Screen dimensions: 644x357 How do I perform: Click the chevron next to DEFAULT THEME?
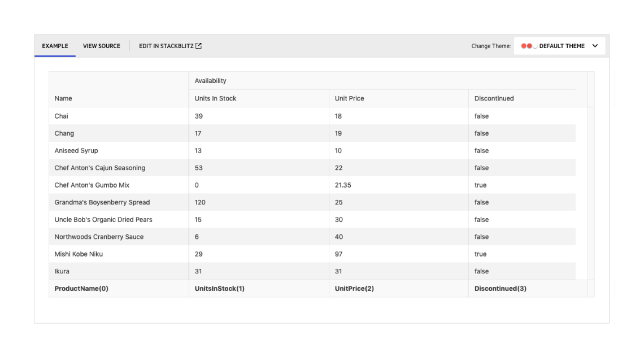(x=594, y=46)
